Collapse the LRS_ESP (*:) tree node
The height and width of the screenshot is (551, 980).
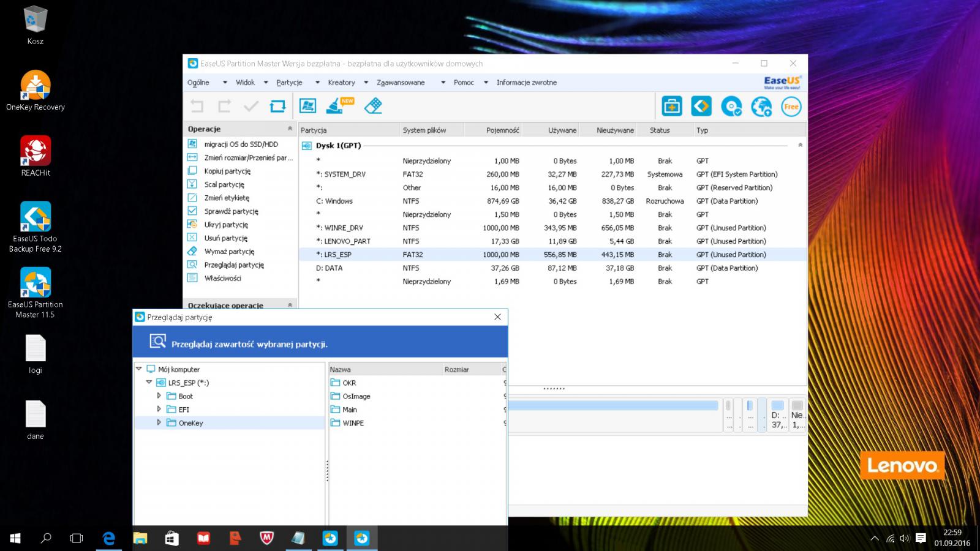click(149, 383)
